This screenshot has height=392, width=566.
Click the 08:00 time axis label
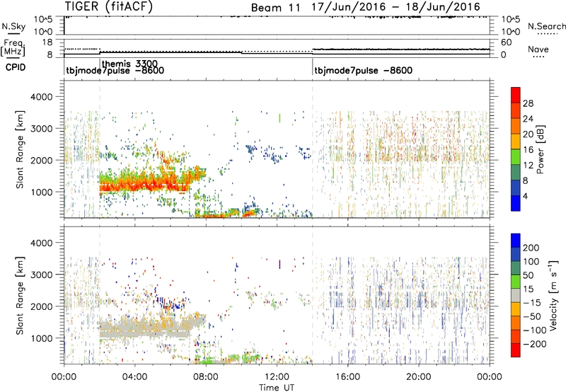(206, 377)
